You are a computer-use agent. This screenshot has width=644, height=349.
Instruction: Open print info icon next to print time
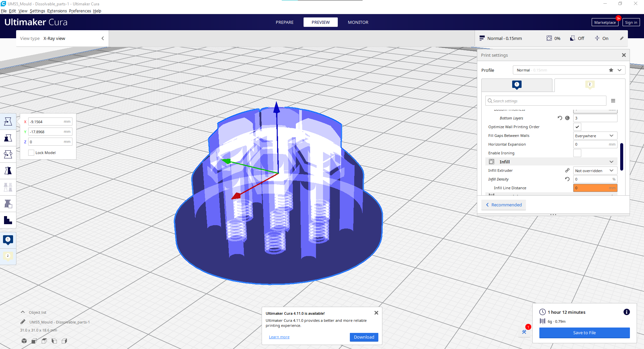click(627, 312)
